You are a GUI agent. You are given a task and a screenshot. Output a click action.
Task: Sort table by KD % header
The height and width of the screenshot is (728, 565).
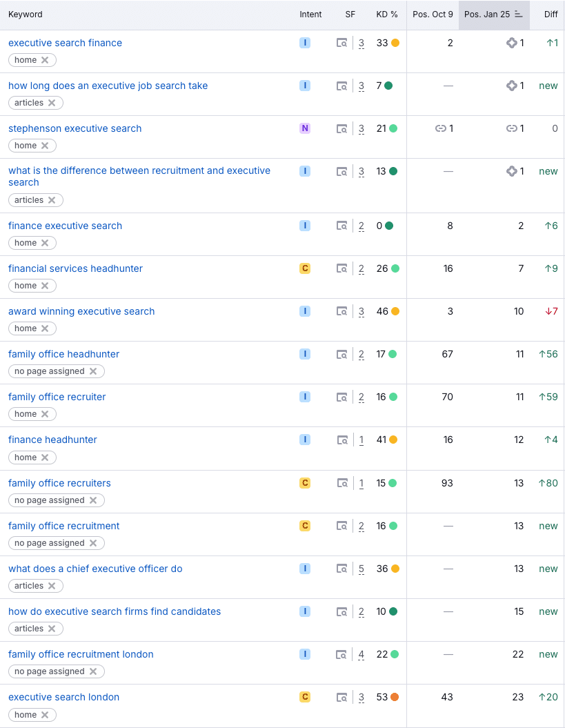tap(386, 14)
